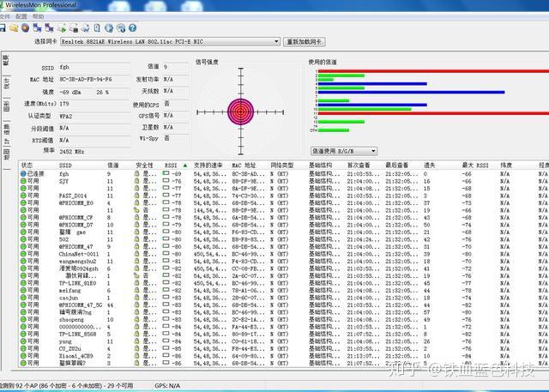Switch to the 概要 vertical tab

[6, 61]
